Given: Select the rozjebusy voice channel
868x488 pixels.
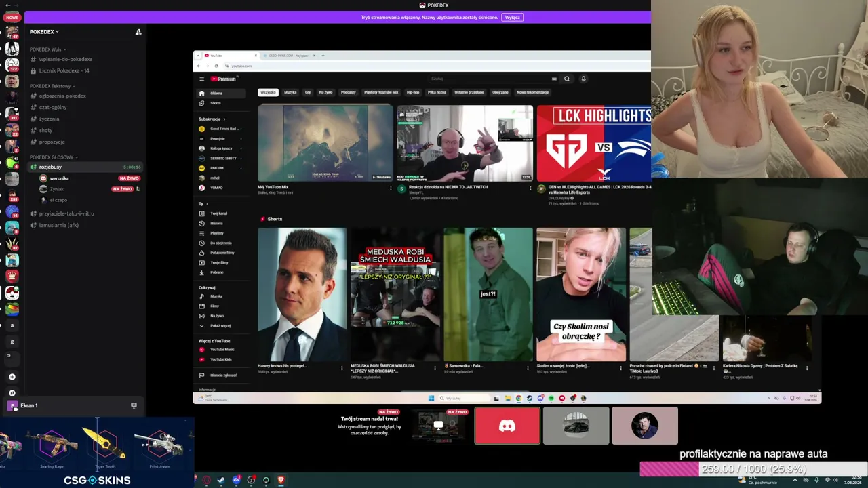Looking at the screenshot, I should (x=85, y=167).
